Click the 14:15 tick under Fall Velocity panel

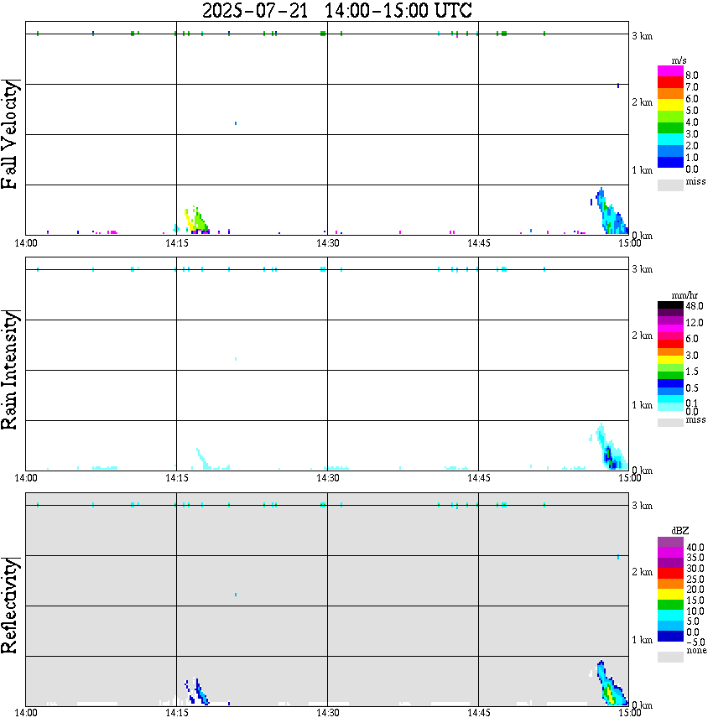177,243
